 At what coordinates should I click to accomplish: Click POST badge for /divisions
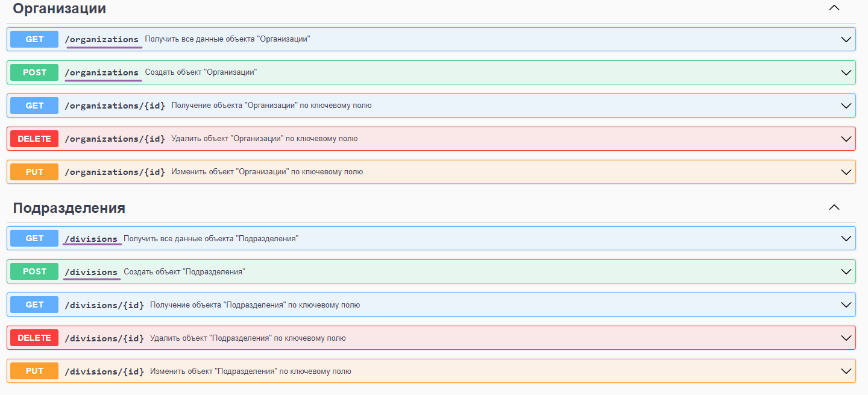click(34, 271)
